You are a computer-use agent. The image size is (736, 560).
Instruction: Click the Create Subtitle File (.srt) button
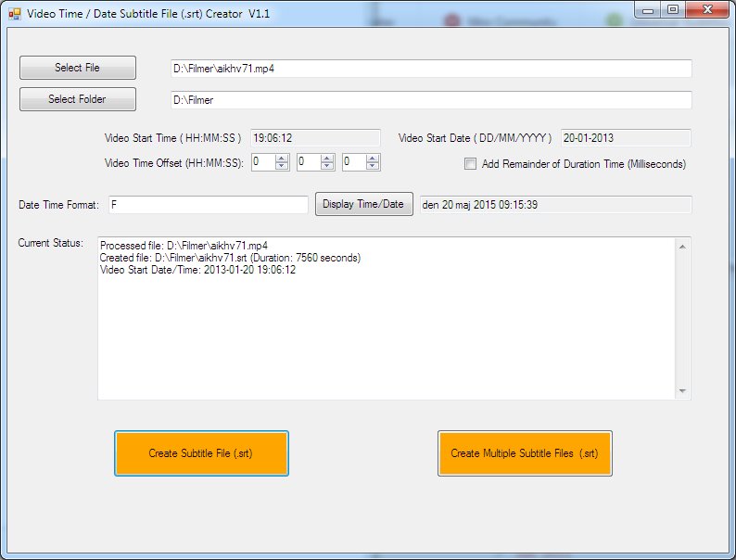[201, 453]
